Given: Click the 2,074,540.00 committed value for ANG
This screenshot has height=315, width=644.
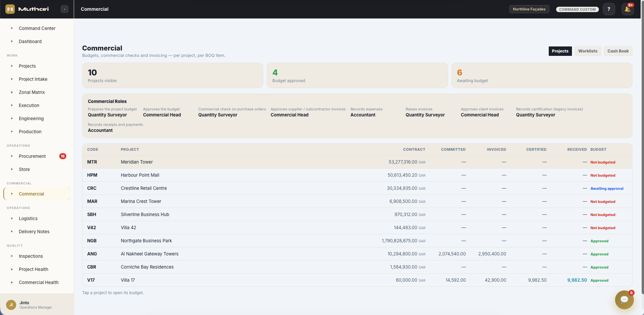Looking at the screenshot, I should click(452, 254).
